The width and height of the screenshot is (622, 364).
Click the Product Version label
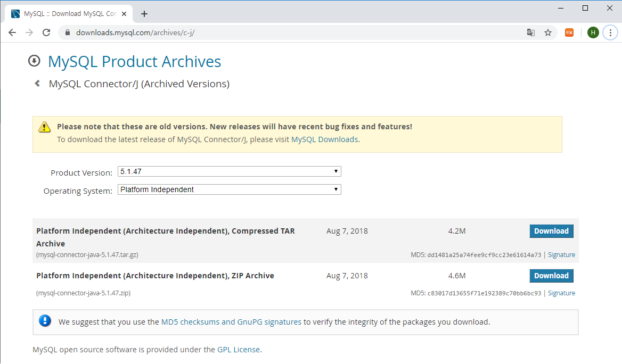(x=81, y=173)
